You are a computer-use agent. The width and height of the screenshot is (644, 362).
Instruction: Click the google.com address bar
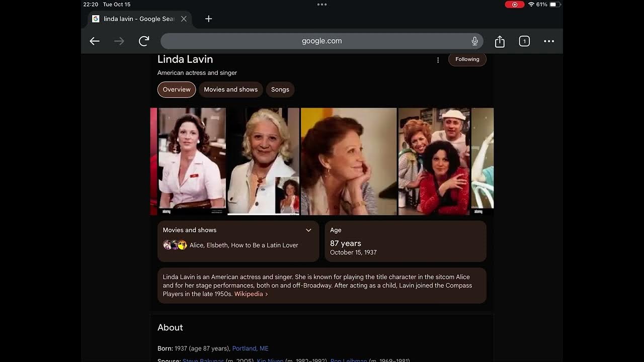tap(322, 41)
